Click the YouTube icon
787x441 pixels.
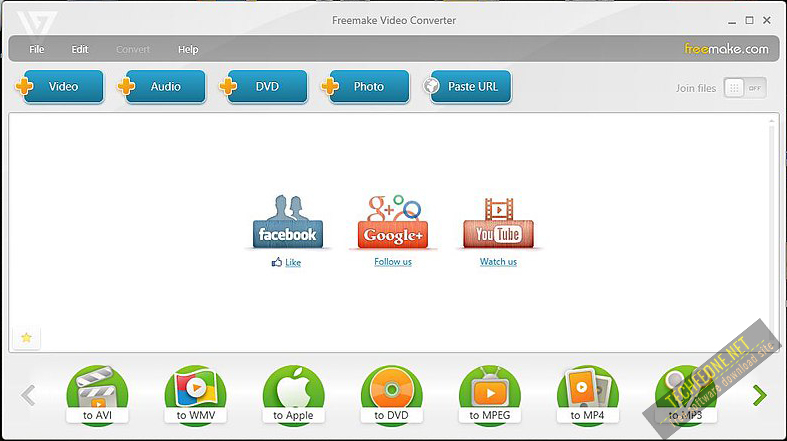pyautogui.click(x=498, y=223)
